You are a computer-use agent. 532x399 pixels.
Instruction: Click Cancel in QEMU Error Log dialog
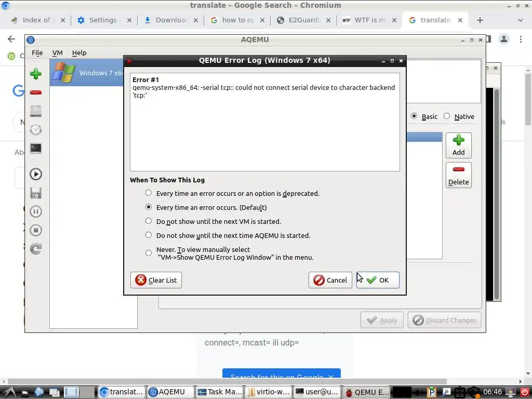330,280
